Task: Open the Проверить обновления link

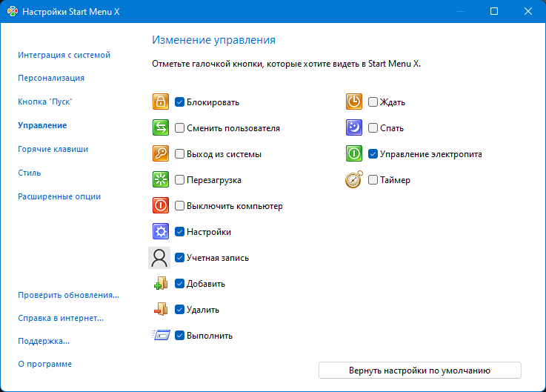Action: 68,295
